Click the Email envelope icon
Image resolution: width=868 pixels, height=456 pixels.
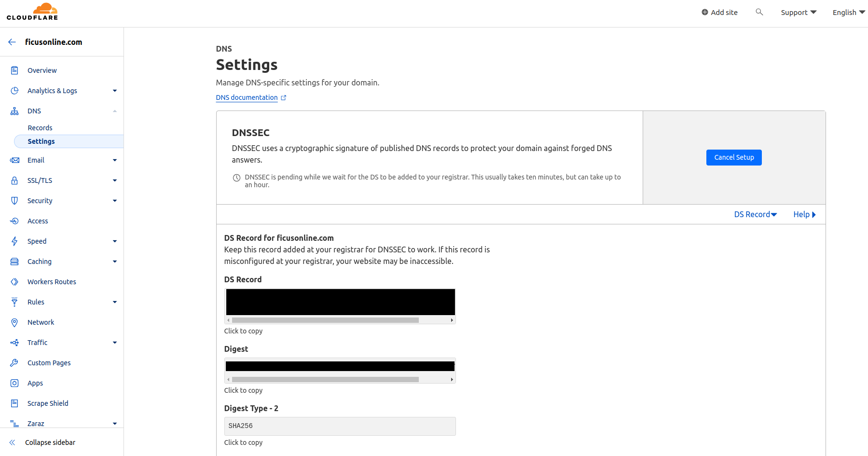point(14,160)
